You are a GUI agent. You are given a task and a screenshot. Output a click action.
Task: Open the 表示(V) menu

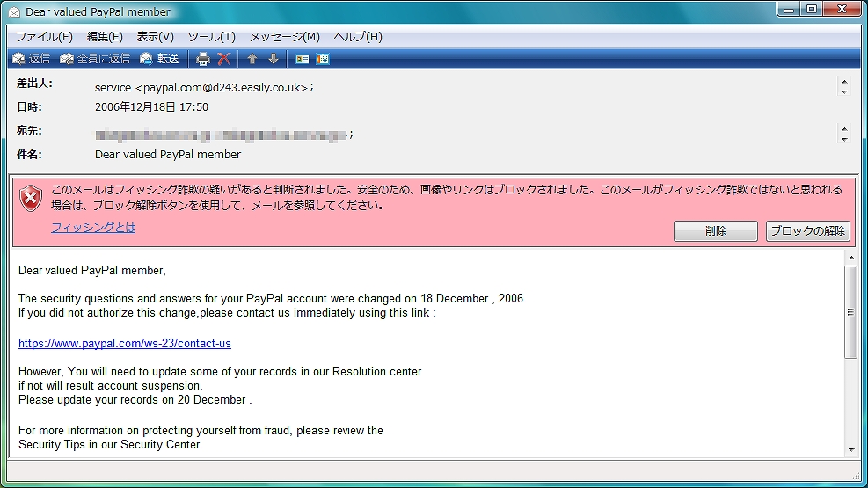[x=155, y=37]
